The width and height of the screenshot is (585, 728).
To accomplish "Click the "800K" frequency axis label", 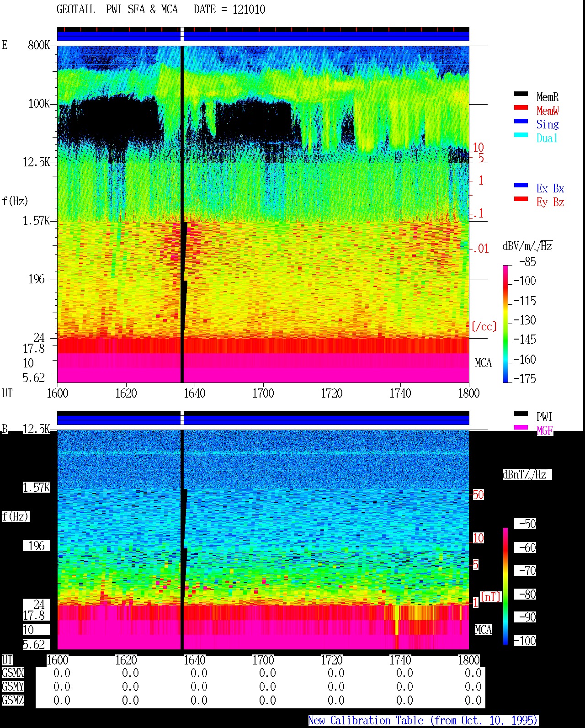I will pos(39,45).
